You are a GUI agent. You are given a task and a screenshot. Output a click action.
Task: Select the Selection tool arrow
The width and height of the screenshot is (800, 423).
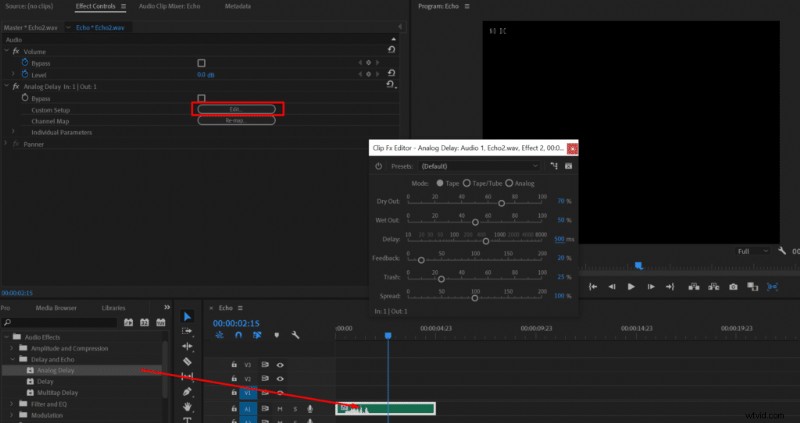(187, 316)
